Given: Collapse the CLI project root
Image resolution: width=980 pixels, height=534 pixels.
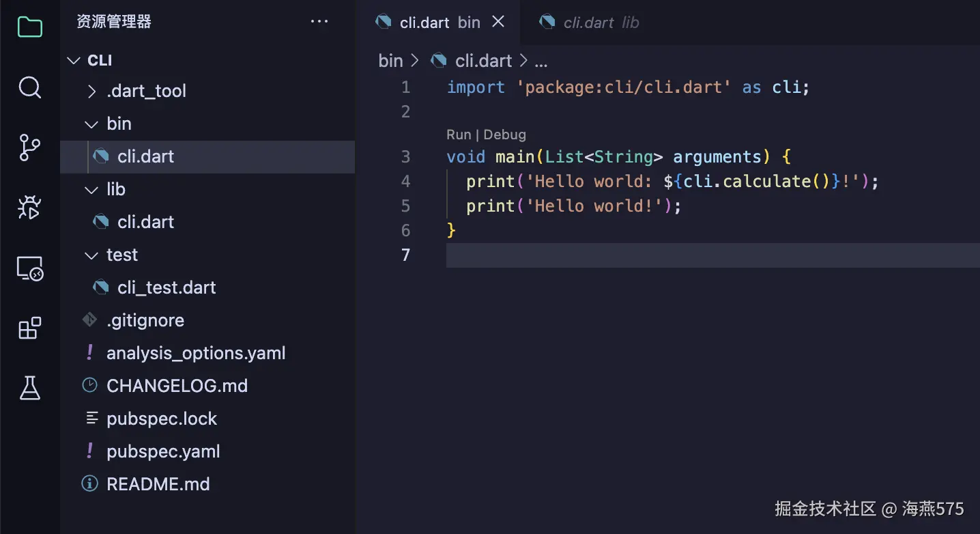Looking at the screenshot, I should point(73,60).
